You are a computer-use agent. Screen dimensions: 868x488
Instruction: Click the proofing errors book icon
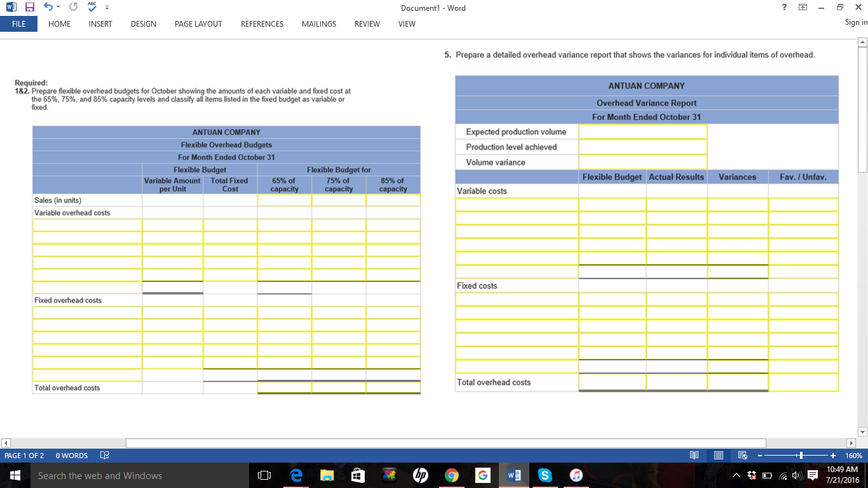tap(104, 456)
